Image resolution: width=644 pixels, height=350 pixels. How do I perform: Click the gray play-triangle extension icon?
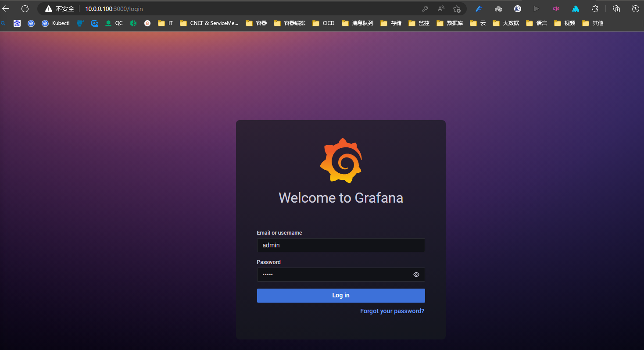click(537, 9)
